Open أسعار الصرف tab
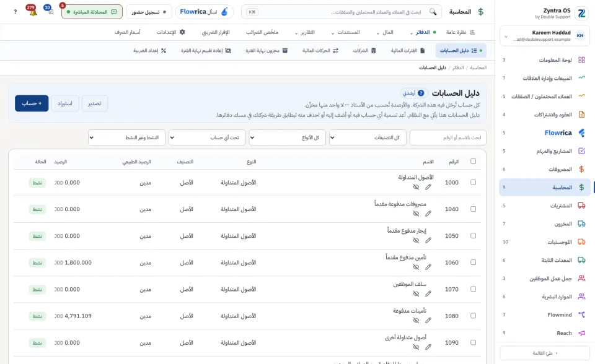The height and width of the screenshot is (364, 595). point(128,32)
